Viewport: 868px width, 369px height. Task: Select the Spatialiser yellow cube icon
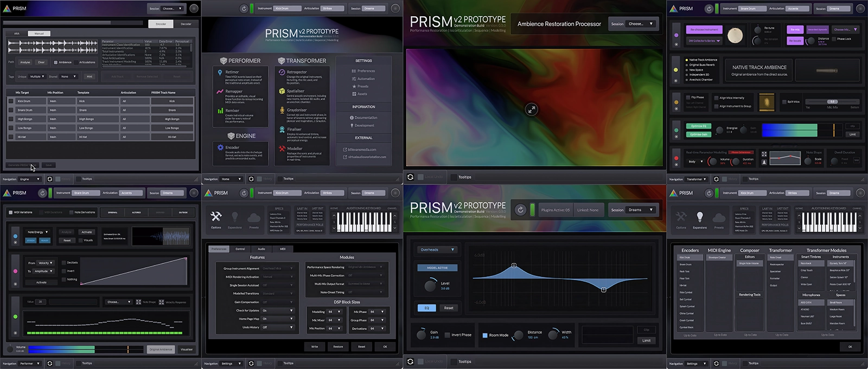pyautogui.click(x=282, y=91)
